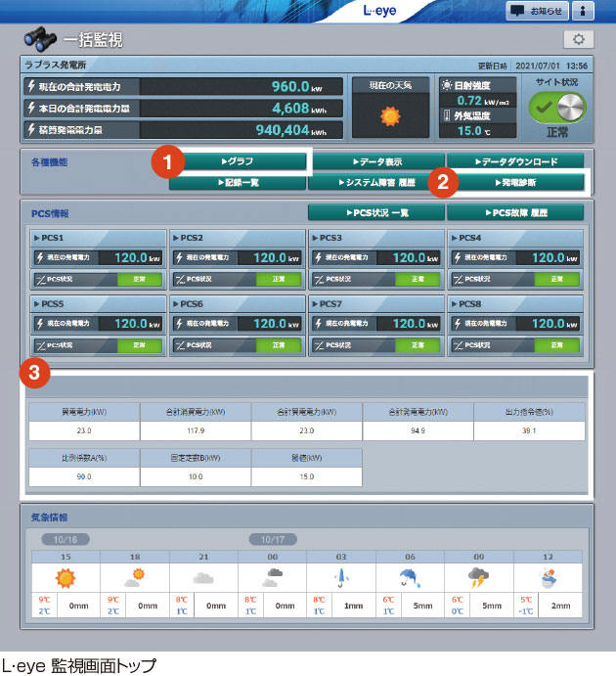
Task: Open the データ表示 data display
Action: 377,161
